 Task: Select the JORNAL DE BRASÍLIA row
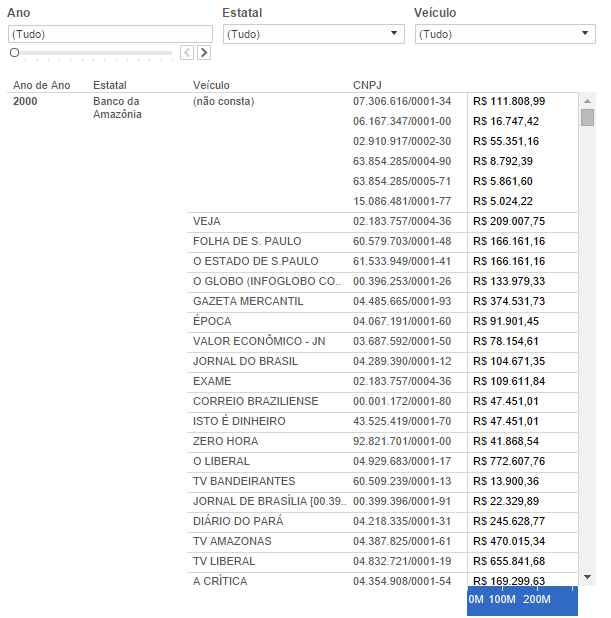[270, 501]
